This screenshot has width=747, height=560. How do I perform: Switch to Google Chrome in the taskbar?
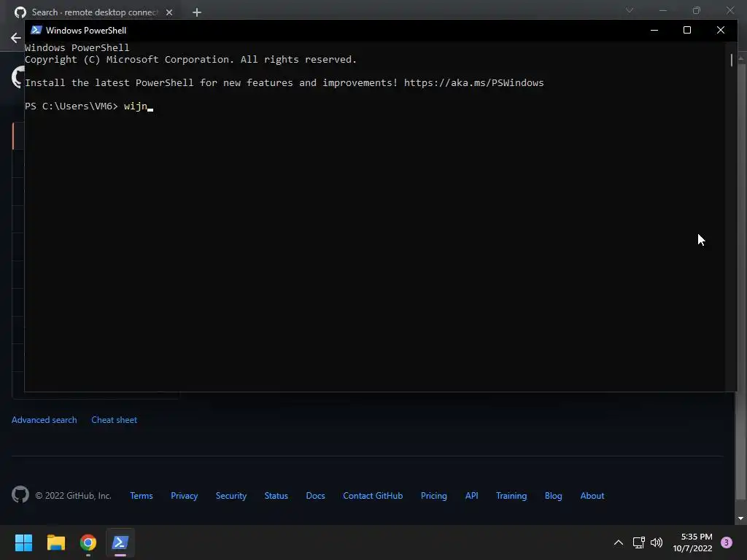[88, 542]
